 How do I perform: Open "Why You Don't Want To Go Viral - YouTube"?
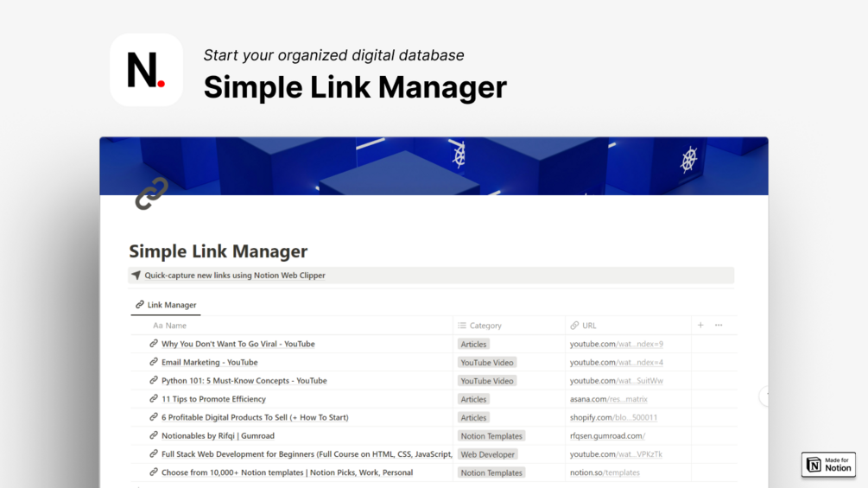tap(238, 344)
